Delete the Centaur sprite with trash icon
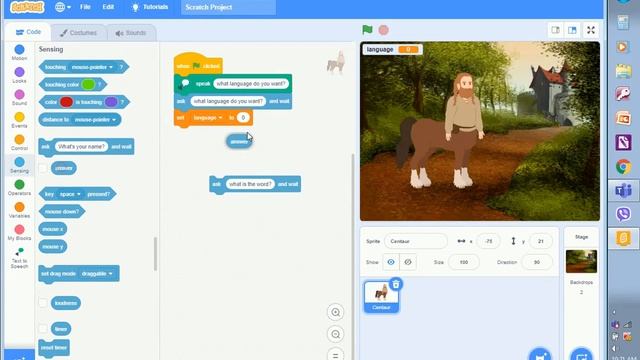Screen dimensions: 640x360 (396, 284)
